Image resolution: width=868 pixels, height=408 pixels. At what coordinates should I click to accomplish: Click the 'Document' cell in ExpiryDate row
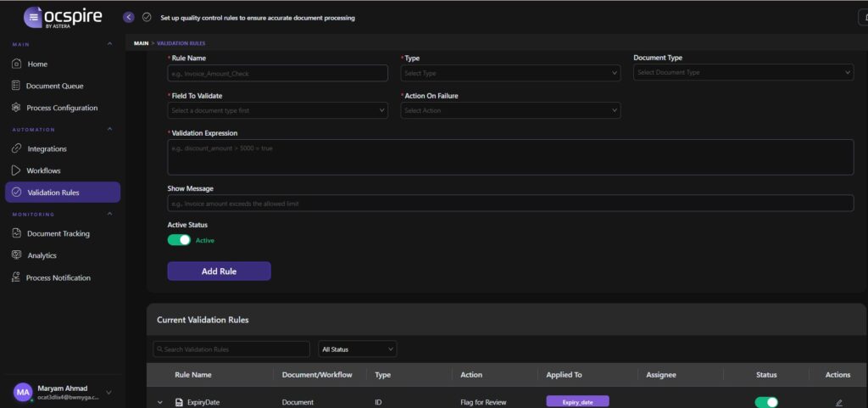tap(298, 402)
